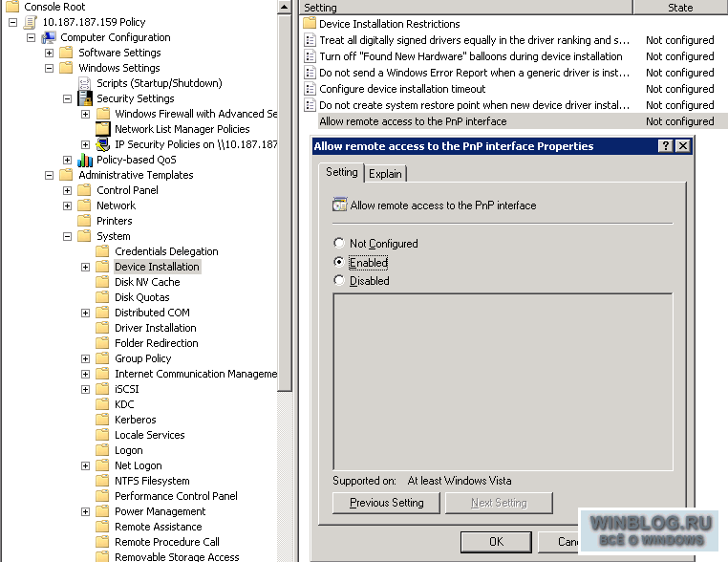Expand the Network node under Administrative Templates
Image resolution: width=728 pixels, height=562 pixels.
[x=67, y=205]
